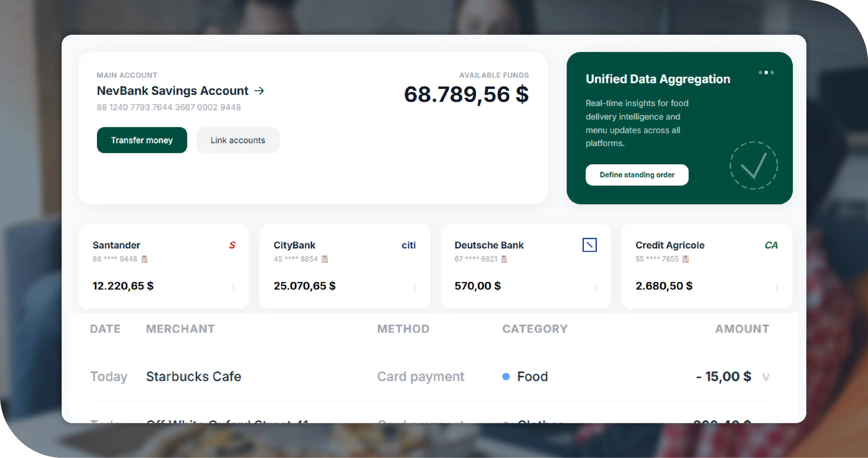Open the three-dot menu on Santander card

click(x=233, y=287)
